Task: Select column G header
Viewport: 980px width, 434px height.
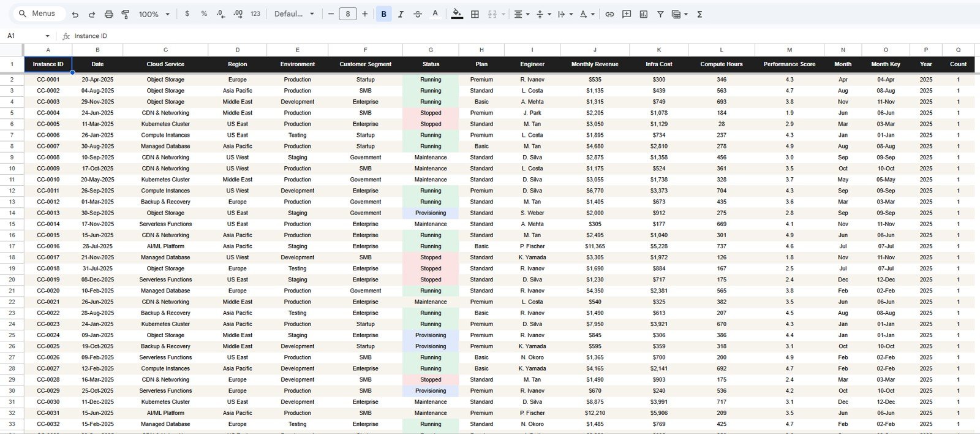Action: 431,50
